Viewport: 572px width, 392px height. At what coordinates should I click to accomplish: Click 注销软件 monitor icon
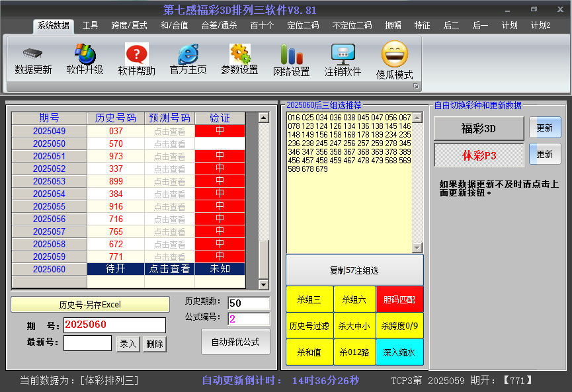(x=343, y=54)
